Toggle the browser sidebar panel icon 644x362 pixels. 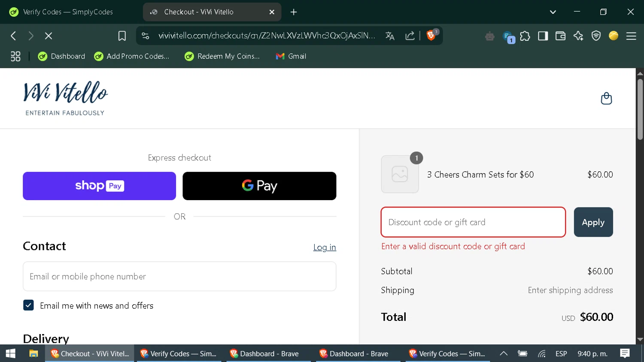543,36
